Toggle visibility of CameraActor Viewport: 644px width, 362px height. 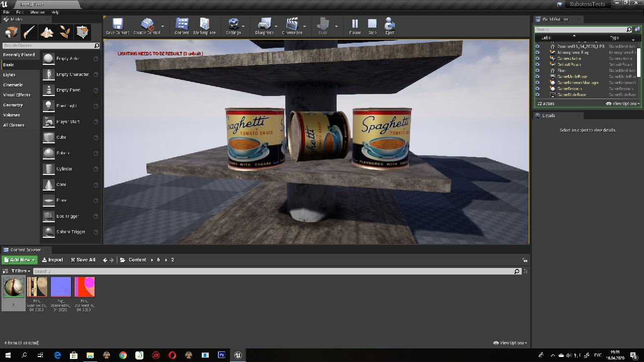[537, 58]
